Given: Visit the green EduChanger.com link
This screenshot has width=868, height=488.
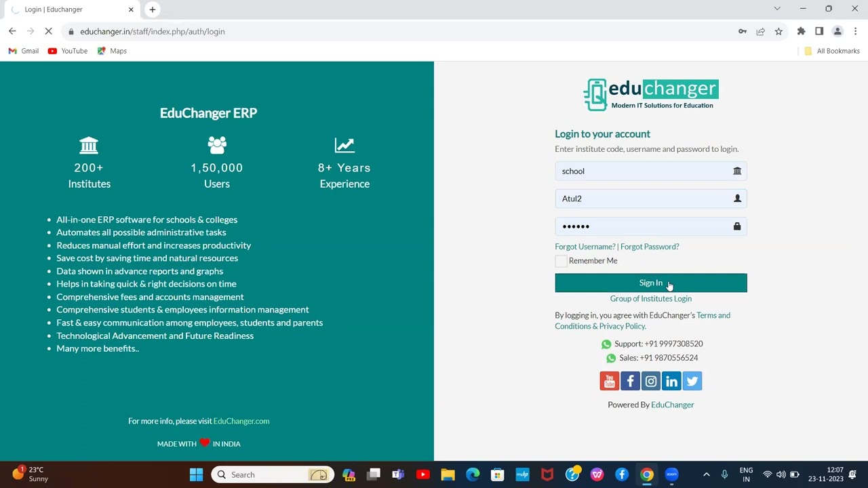Looking at the screenshot, I should (x=241, y=421).
